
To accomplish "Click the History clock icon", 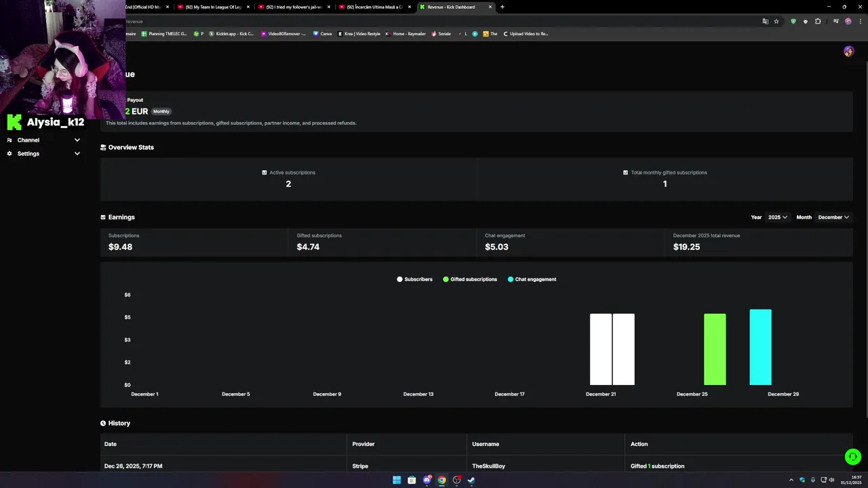I will (x=103, y=423).
